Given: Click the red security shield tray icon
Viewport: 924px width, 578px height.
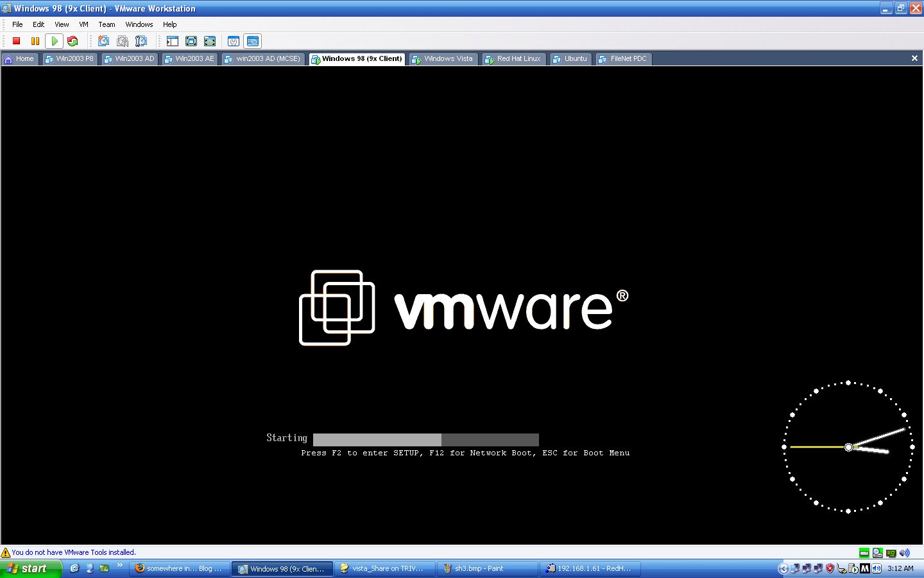Looking at the screenshot, I should tap(830, 568).
